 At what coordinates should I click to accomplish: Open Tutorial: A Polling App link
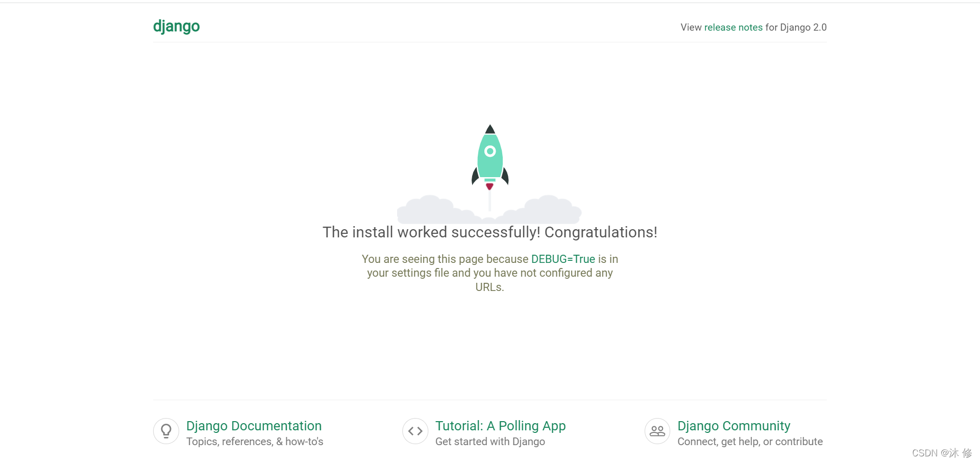click(500, 426)
